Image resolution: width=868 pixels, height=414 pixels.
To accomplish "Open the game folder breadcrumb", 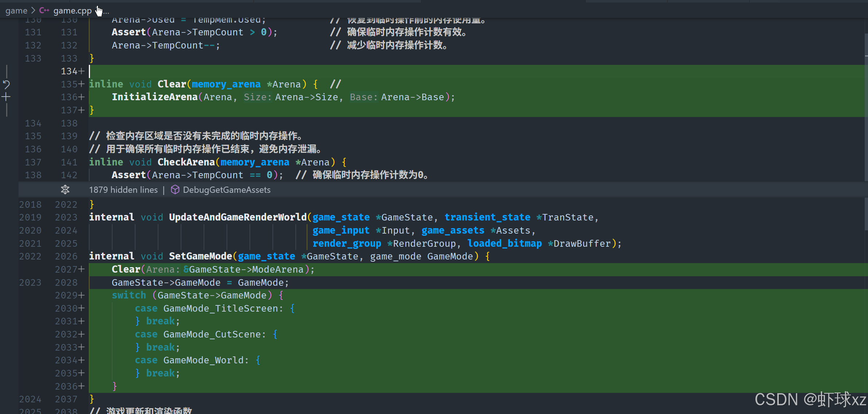I will 16,11.
